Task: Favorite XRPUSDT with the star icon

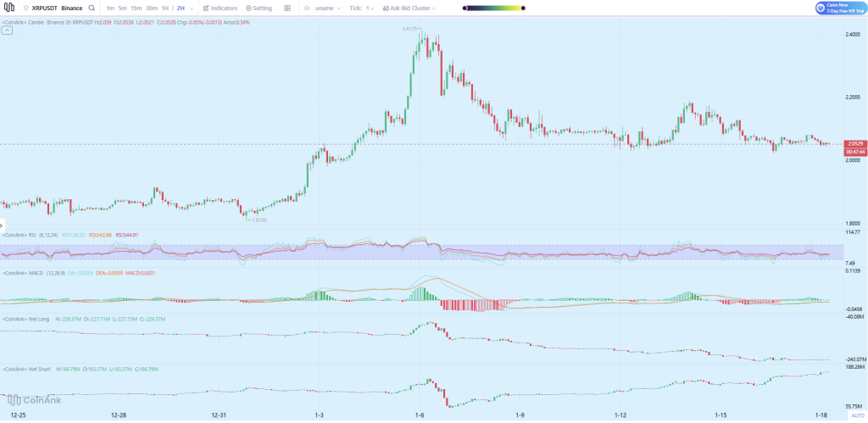Action: point(26,8)
